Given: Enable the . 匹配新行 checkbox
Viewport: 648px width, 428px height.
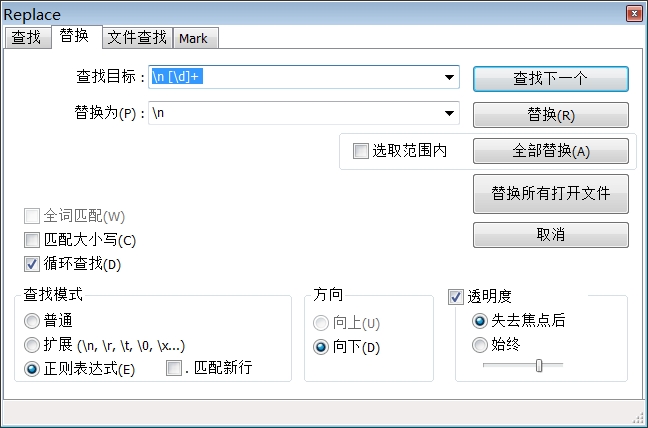Looking at the screenshot, I should 174,368.
